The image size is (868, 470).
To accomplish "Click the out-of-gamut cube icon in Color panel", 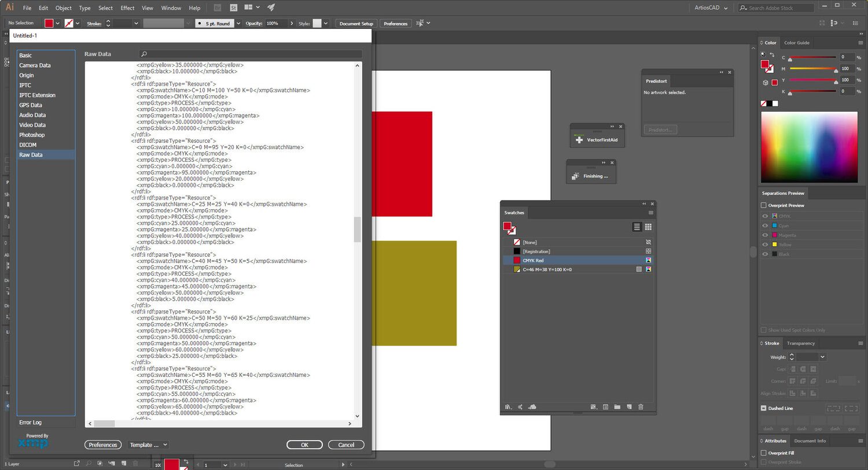I will (x=766, y=83).
